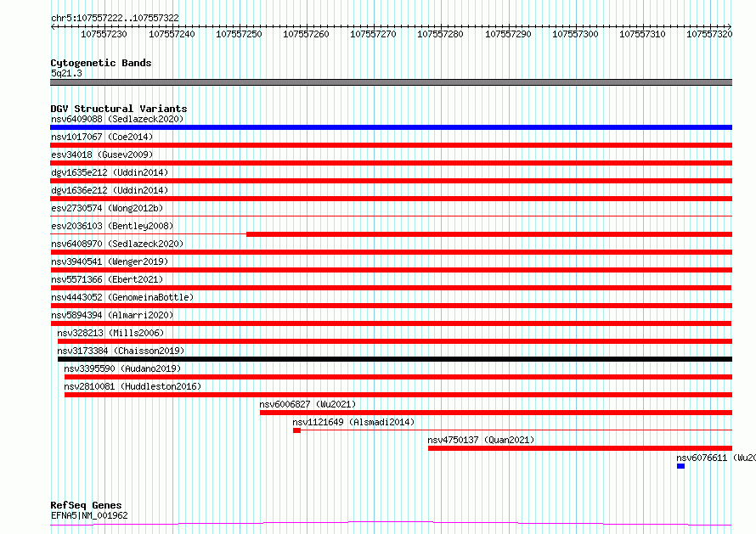
Task: Select nsv6006827 (Wu2021) label
Action: 307,404
